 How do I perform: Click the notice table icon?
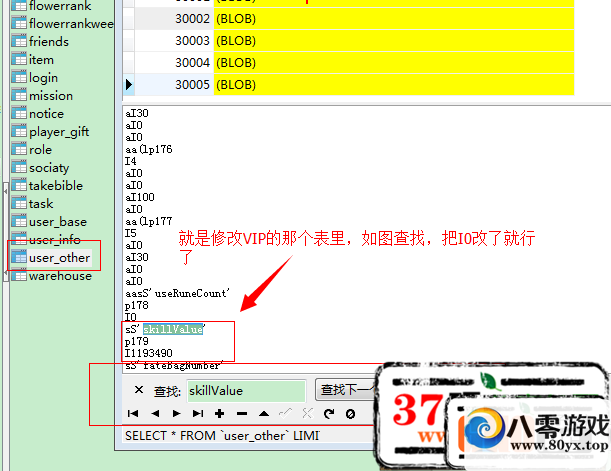pyautogui.click(x=19, y=113)
